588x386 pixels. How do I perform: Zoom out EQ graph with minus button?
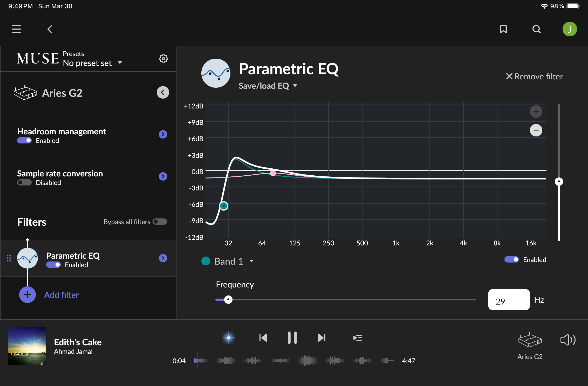pyautogui.click(x=536, y=130)
